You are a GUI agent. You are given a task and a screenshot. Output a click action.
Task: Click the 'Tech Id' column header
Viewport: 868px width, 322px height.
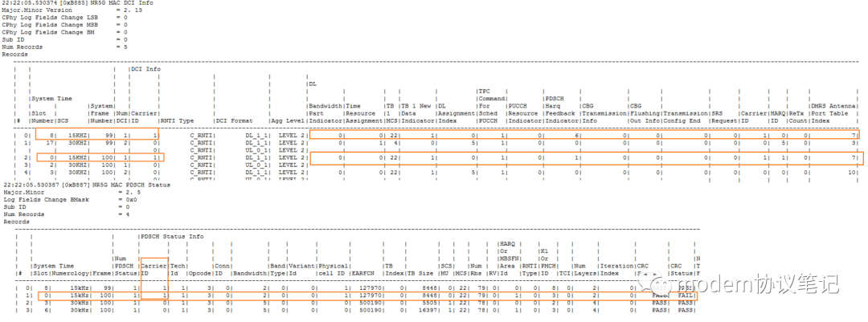(178, 270)
